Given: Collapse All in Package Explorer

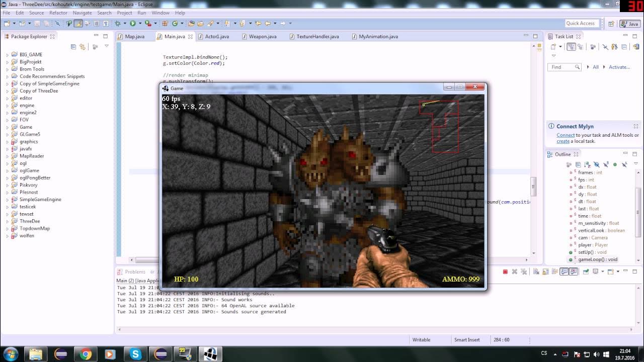Looking at the screenshot, I should 73,47.
